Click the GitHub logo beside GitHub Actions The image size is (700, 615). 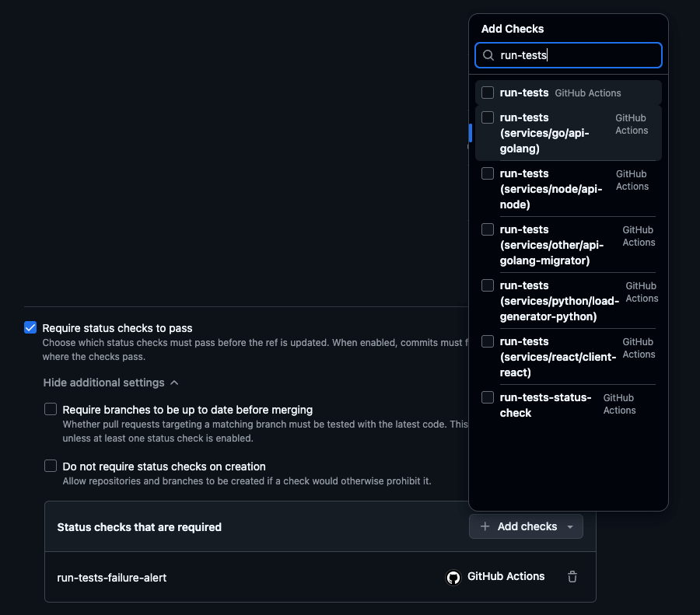453,577
